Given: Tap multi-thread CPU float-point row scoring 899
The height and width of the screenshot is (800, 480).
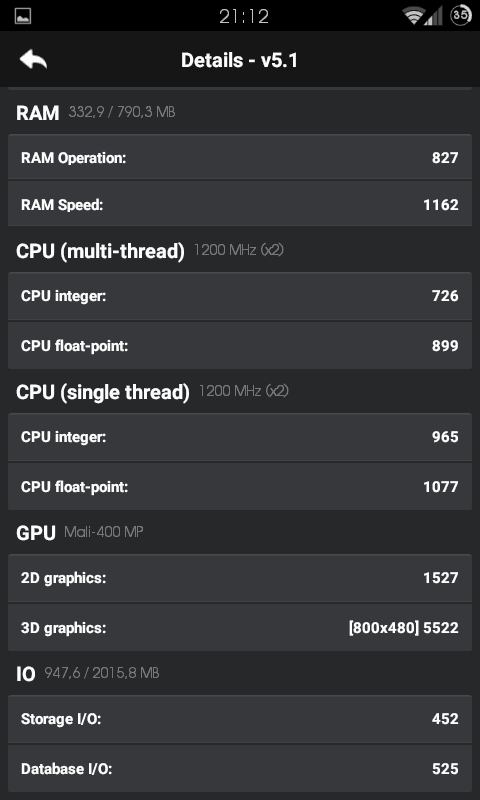Looking at the screenshot, I should click(240, 345).
